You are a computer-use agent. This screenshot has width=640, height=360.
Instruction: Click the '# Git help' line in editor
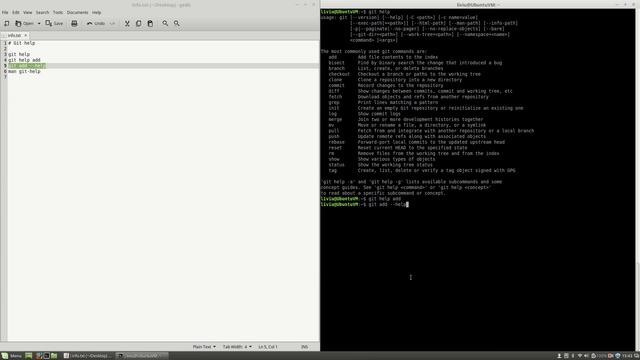click(x=22, y=43)
